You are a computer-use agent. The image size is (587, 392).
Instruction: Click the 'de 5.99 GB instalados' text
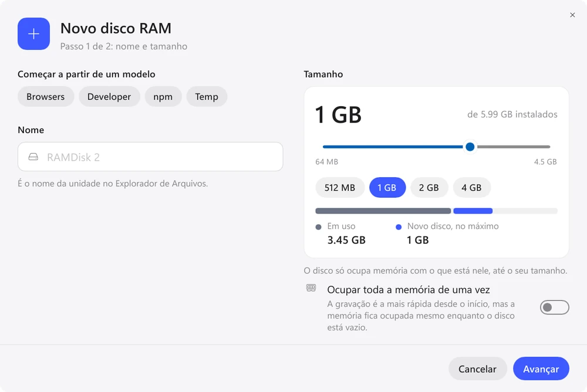tap(512, 114)
